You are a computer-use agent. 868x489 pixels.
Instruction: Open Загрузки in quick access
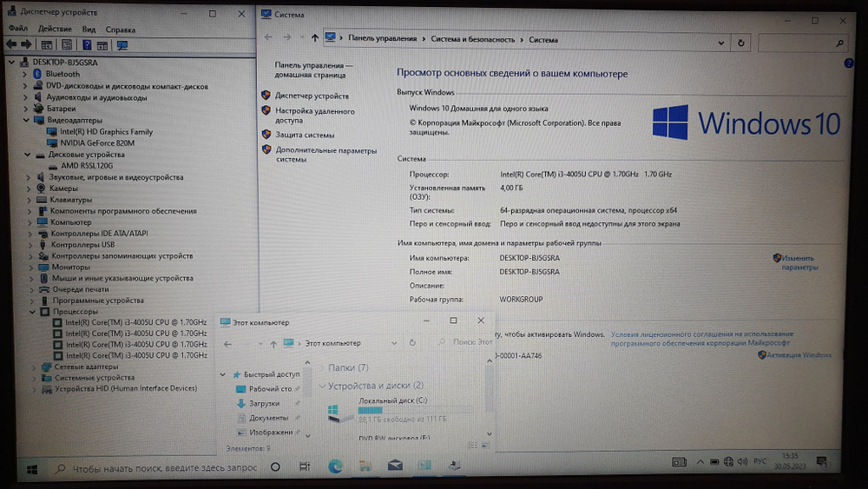(x=264, y=404)
